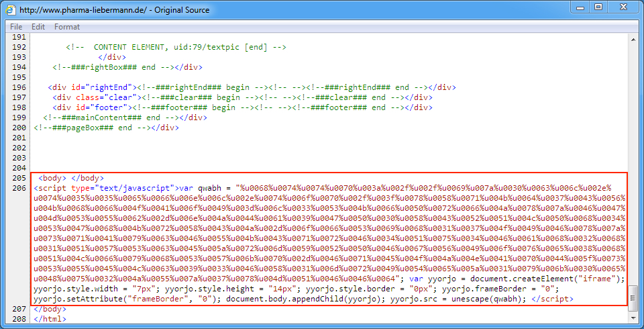Screen dimensions: 644x329
Task: Click the scrollbar down arrow
Action: click(635, 319)
